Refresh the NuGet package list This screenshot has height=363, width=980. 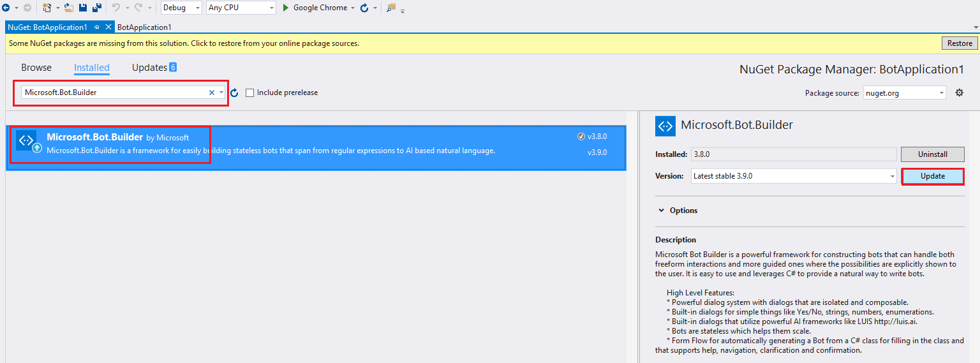234,93
